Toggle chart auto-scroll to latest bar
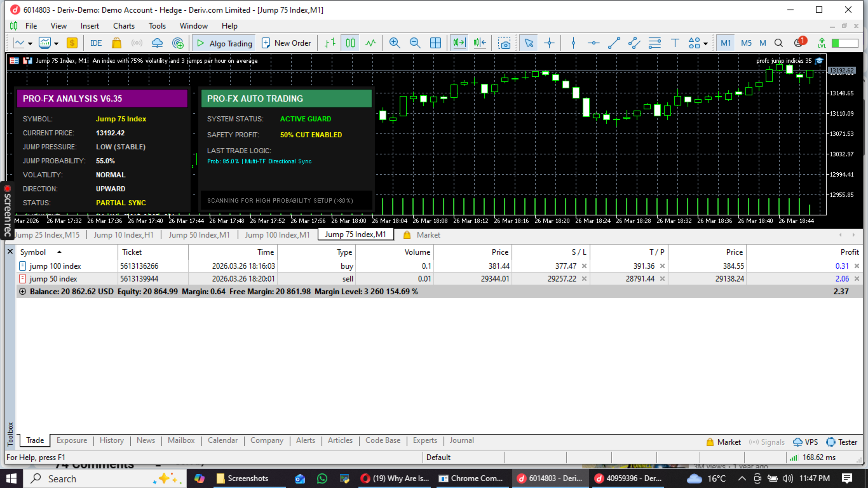 pos(459,43)
